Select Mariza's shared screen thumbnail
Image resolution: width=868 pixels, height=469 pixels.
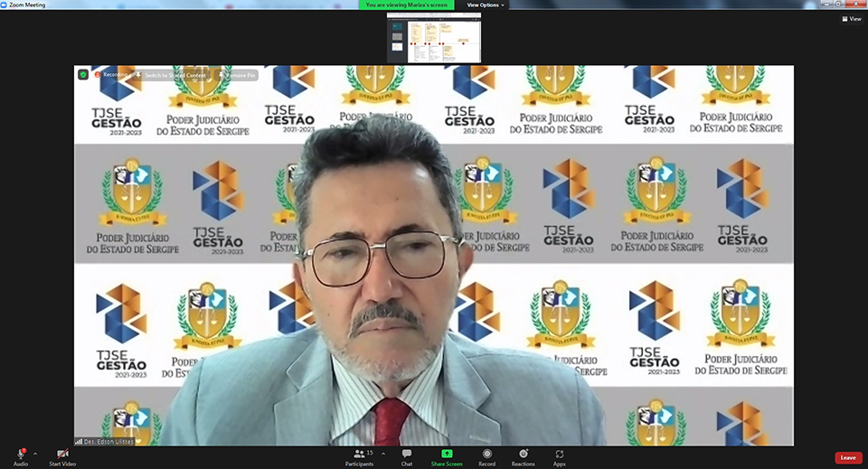[434, 38]
